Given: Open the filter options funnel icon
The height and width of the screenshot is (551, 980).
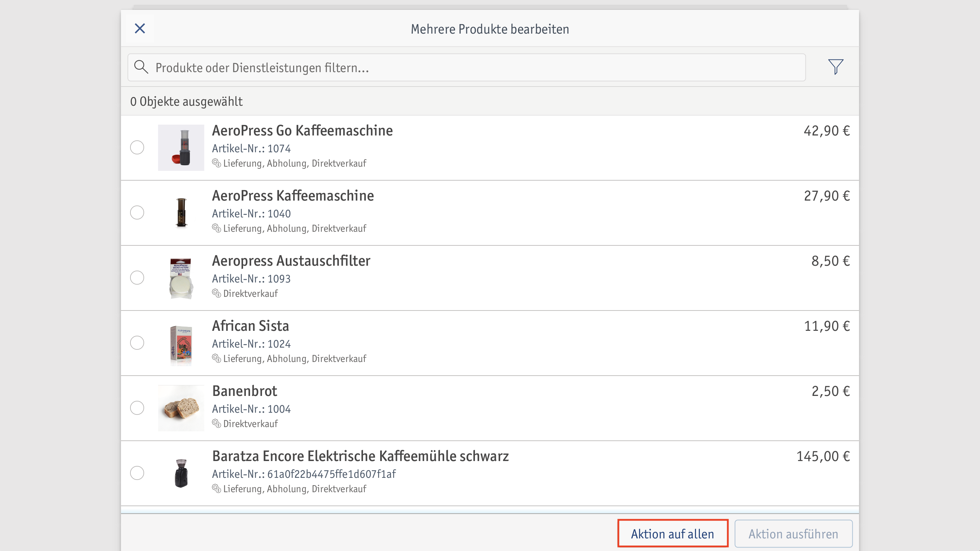Looking at the screenshot, I should (836, 67).
